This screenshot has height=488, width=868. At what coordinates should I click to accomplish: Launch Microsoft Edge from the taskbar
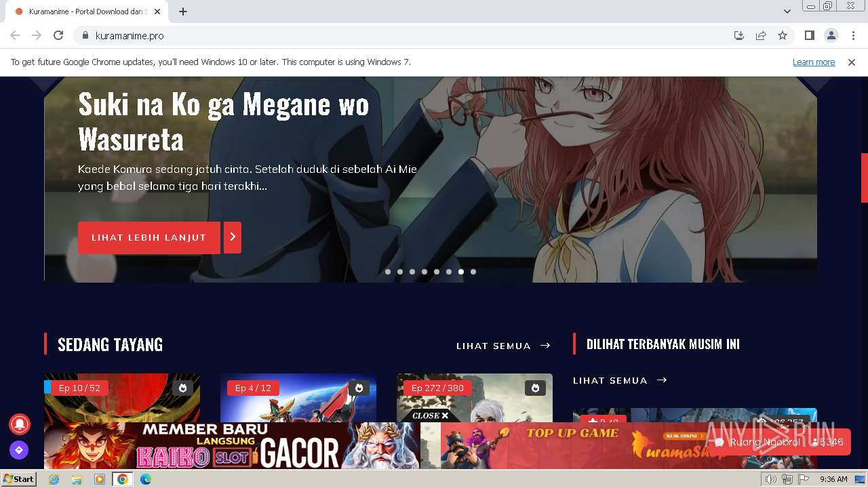(x=146, y=479)
